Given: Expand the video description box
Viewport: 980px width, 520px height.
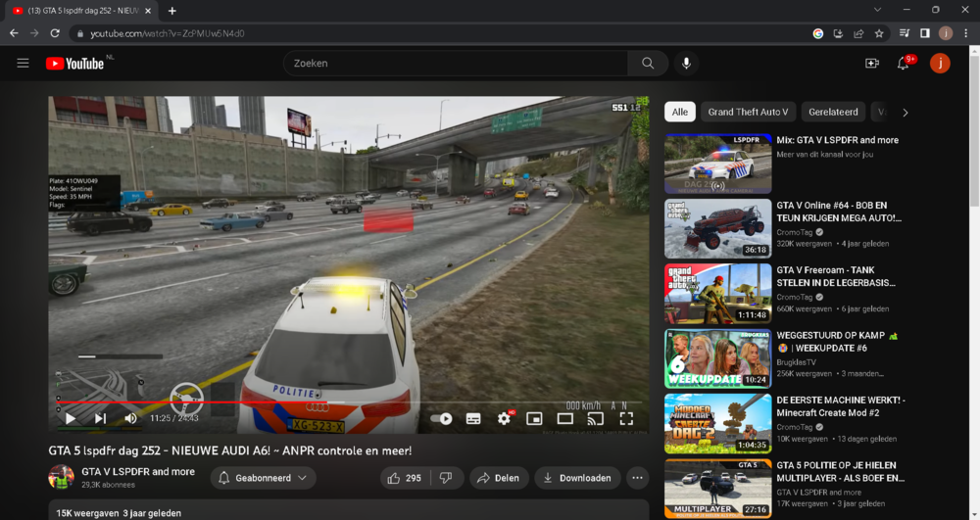Looking at the screenshot, I should point(349,510).
